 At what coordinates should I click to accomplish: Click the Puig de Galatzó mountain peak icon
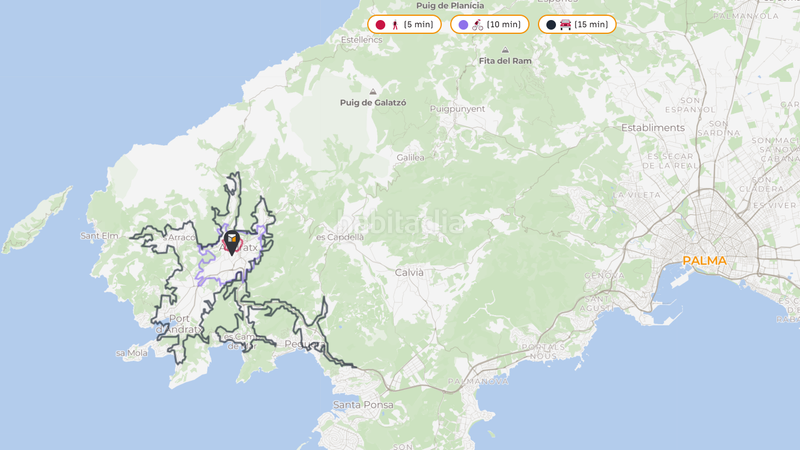click(x=373, y=91)
